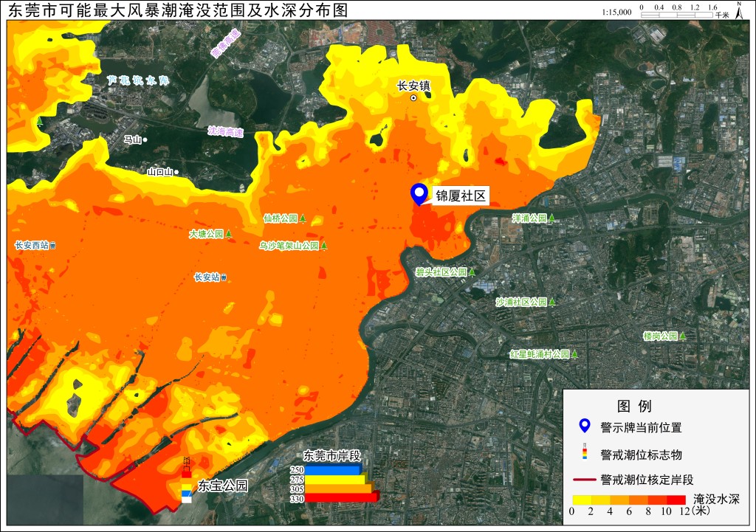Select the 洋涌公园 park label
Viewport: 756px width, 532px height.
click(x=529, y=218)
